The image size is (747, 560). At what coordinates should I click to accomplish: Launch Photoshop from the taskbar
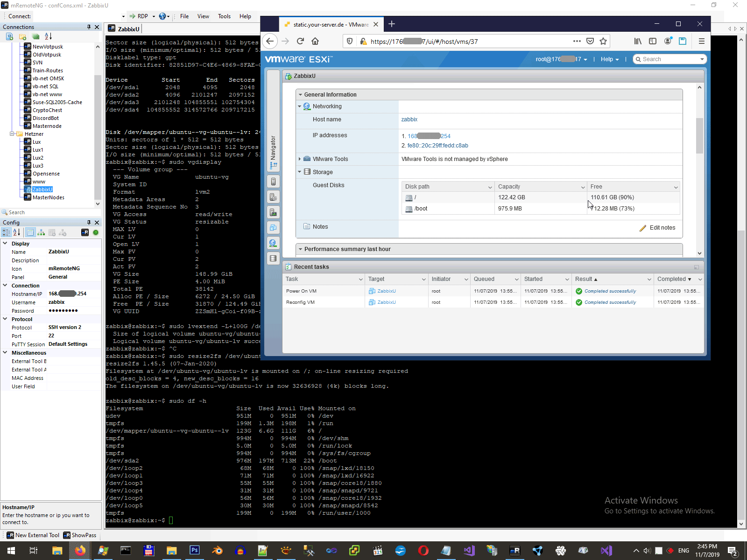click(x=195, y=551)
